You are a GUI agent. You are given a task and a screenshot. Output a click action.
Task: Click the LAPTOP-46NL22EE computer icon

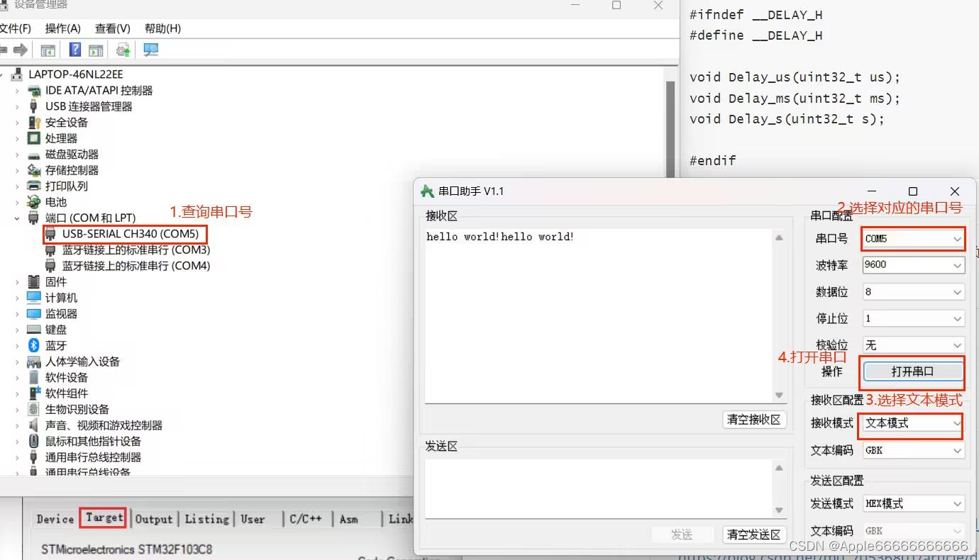pyautogui.click(x=17, y=74)
